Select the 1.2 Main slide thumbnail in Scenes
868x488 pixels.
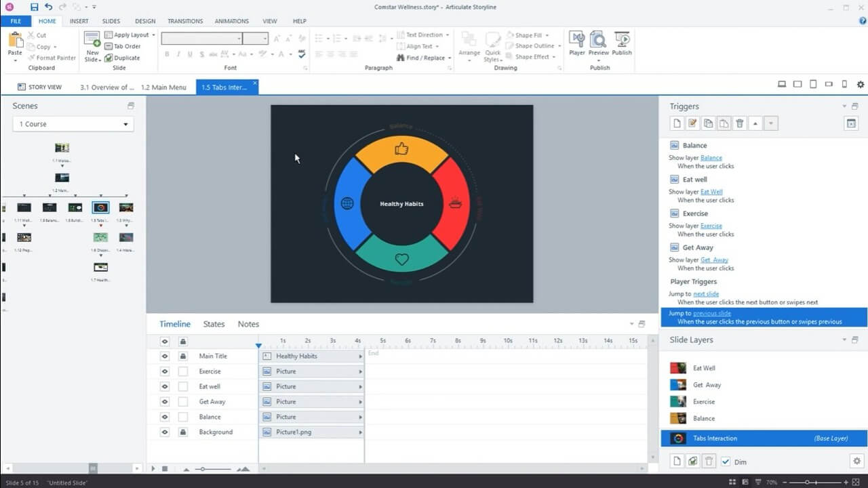pyautogui.click(x=62, y=178)
